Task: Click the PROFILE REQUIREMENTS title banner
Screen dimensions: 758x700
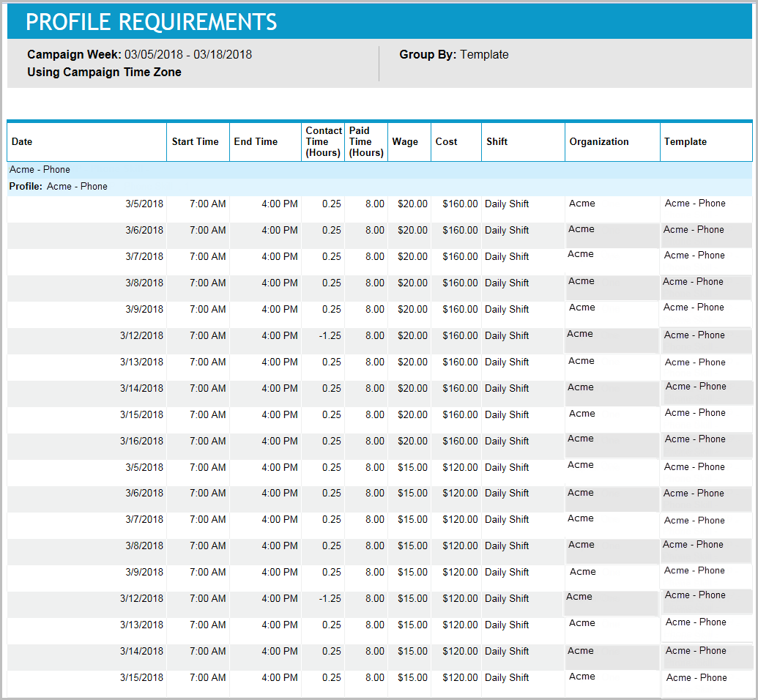Action: click(152, 22)
